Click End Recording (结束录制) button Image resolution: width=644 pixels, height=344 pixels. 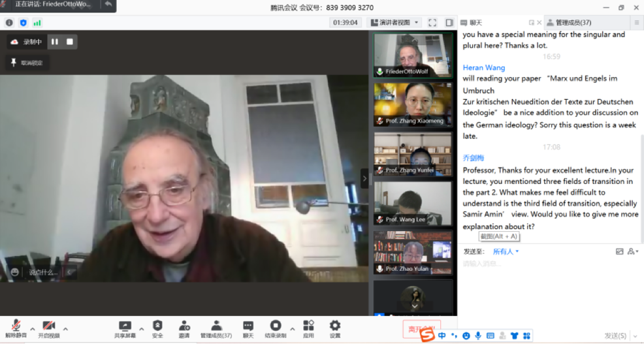275,328
